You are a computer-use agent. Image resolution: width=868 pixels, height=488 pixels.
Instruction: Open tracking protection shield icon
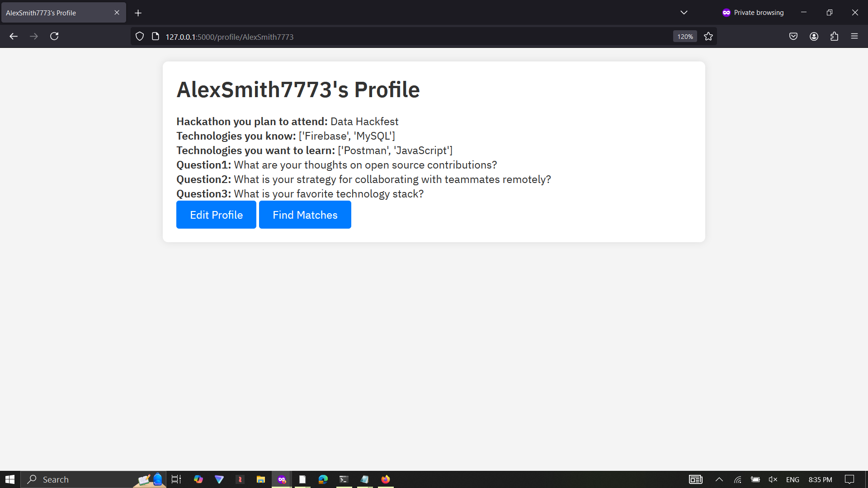[140, 37]
